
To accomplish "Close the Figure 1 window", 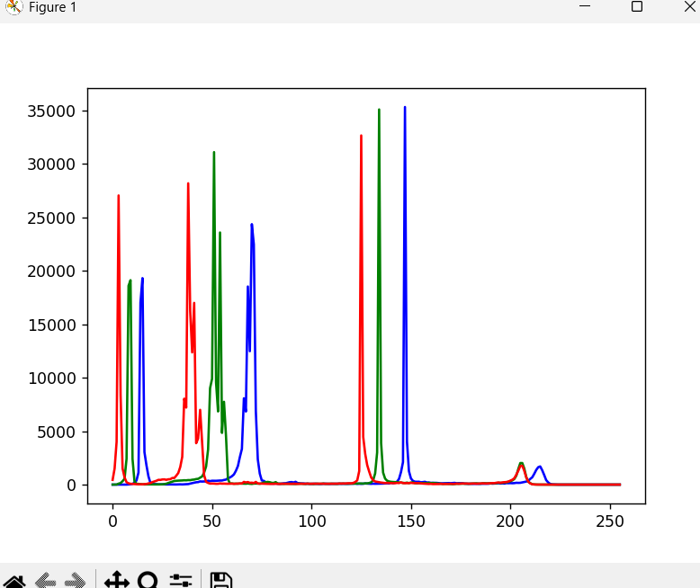I will tap(690, 6).
